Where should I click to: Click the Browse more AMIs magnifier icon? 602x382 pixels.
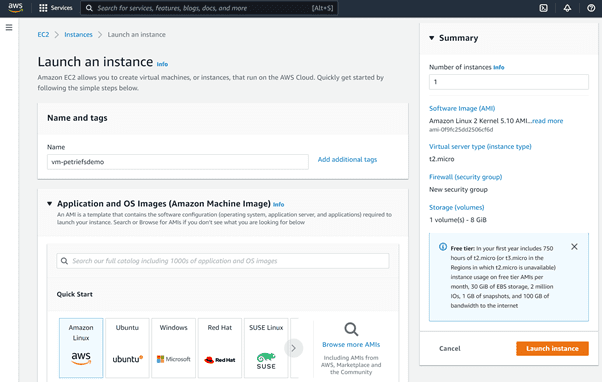(351, 329)
